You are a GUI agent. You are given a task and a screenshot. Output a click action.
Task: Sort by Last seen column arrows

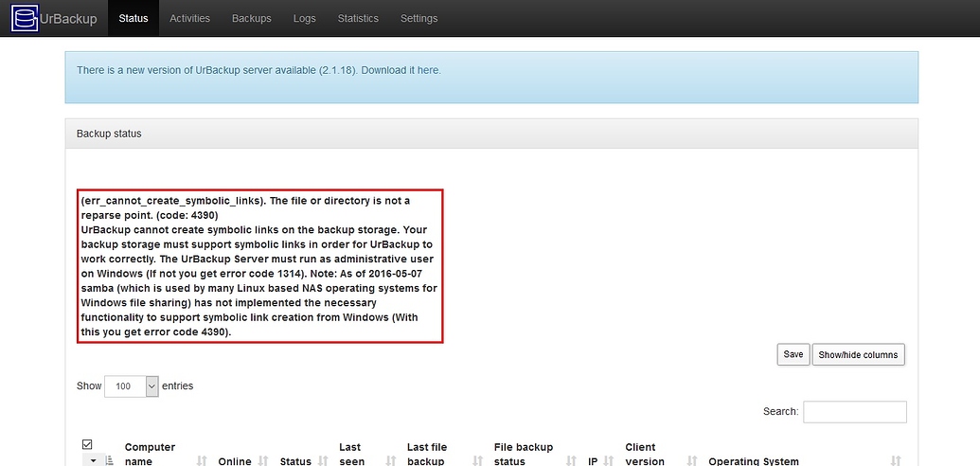[x=391, y=461]
